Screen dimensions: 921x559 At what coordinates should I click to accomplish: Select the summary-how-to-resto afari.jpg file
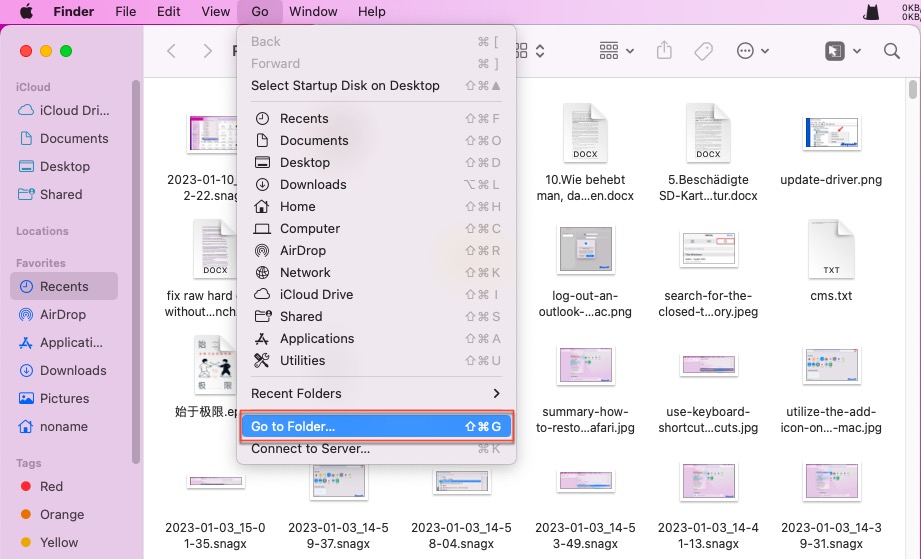(x=585, y=365)
